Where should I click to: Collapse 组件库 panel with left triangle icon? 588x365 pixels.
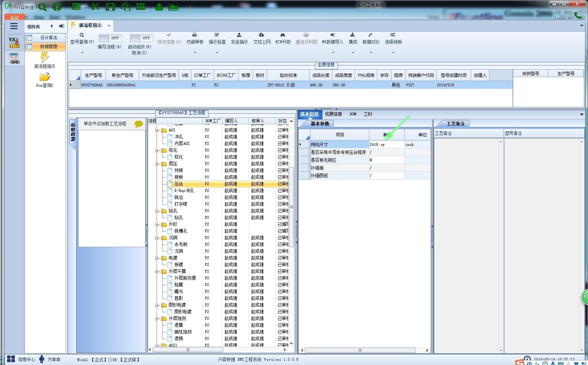click(x=52, y=26)
